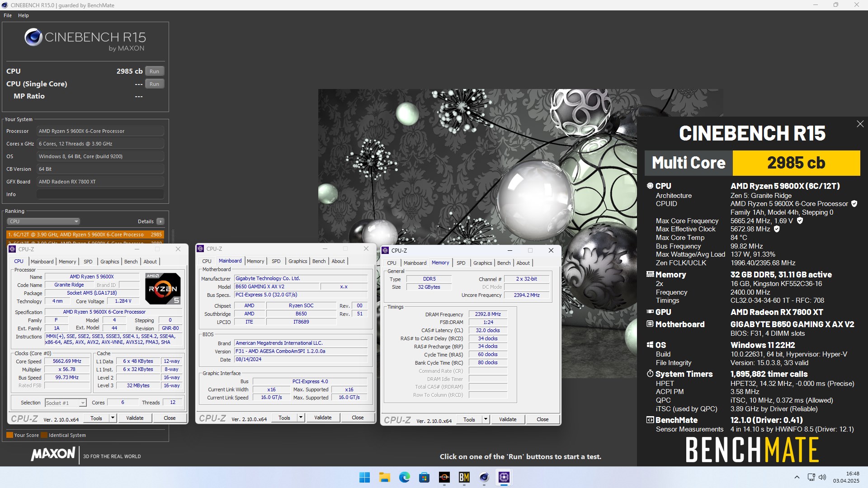Switch to Mainboard tab in first CPU-Z
This screenshot has height=488, width=868.
(x=42, y=262)
